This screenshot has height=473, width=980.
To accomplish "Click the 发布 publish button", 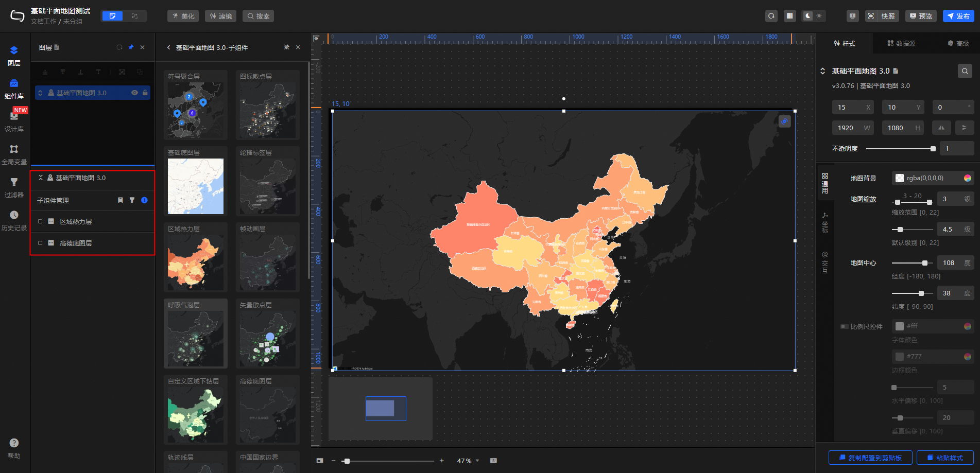I will coord(958,16).
